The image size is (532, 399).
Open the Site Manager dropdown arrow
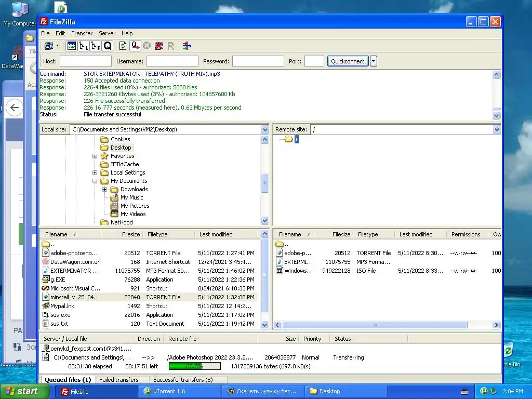(x=57, y=46)
